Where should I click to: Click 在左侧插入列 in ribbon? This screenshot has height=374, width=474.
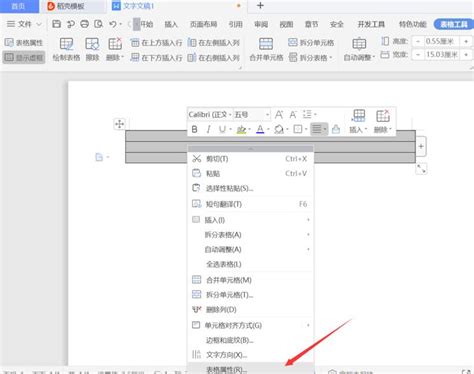214,43
